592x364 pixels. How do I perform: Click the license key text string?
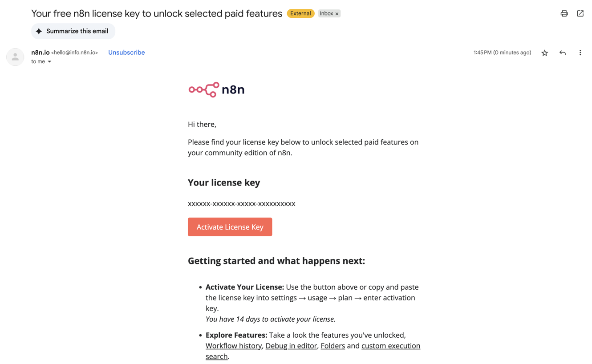(x=242, y=204)
